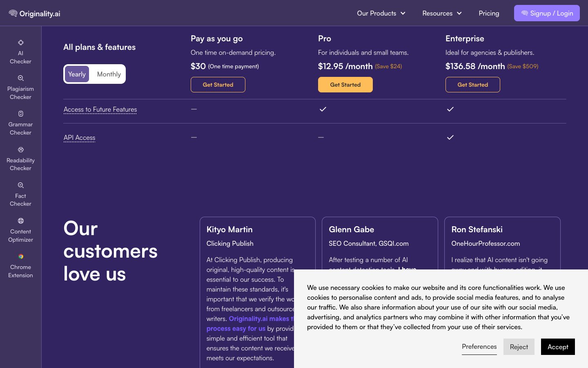Click the Signup / Login button
The image size is (588, 368).
point(547,13)
